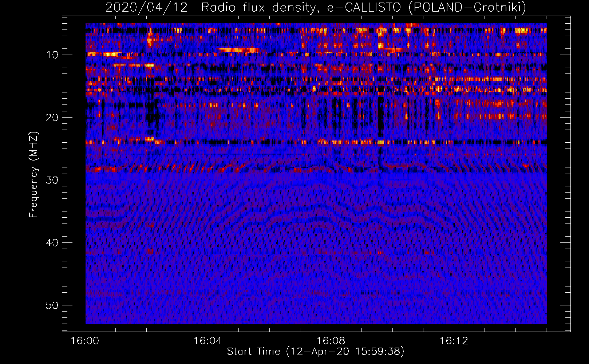Click the '16:08' time tick label
The width and height of the screenshot is (589, 364).
click(x=331, y=341)
